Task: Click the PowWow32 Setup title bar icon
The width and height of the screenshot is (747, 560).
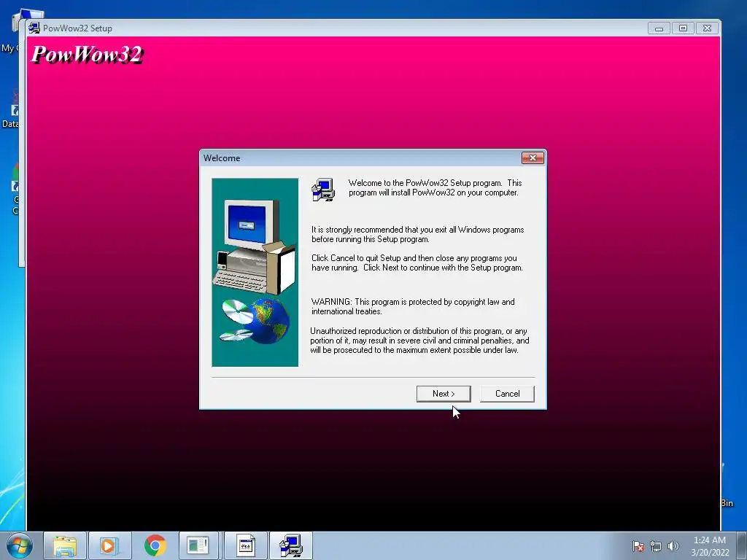Action: point(34,28)
